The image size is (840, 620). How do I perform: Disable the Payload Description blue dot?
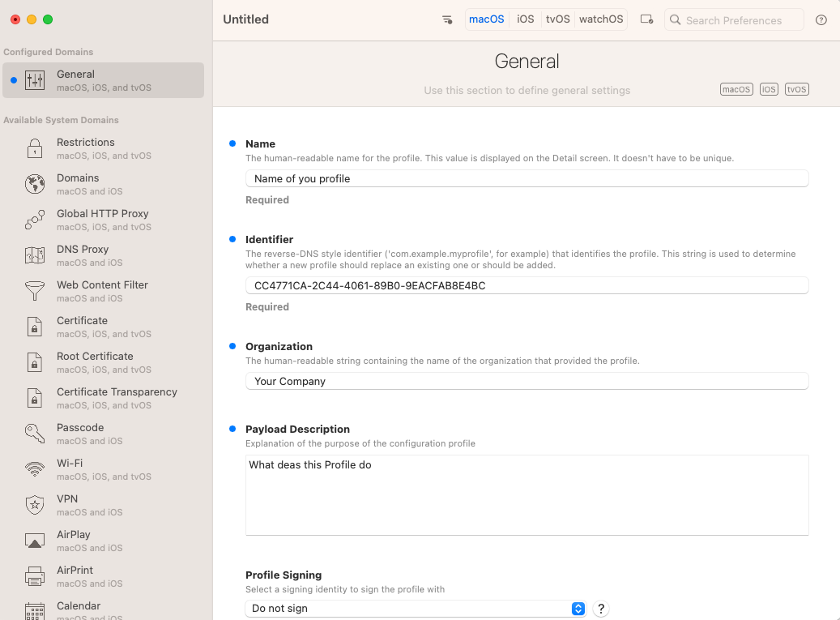(x=232, y=429)
